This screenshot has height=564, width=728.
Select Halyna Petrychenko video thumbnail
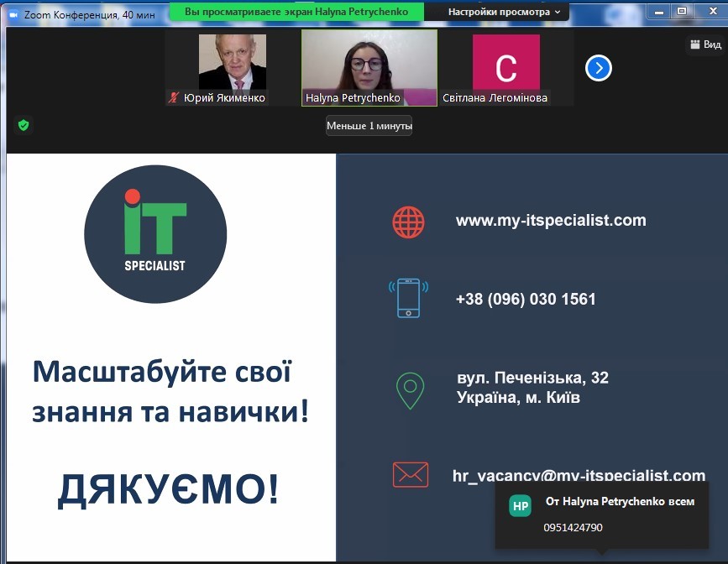pyautogui.click(x=369, y=68)
